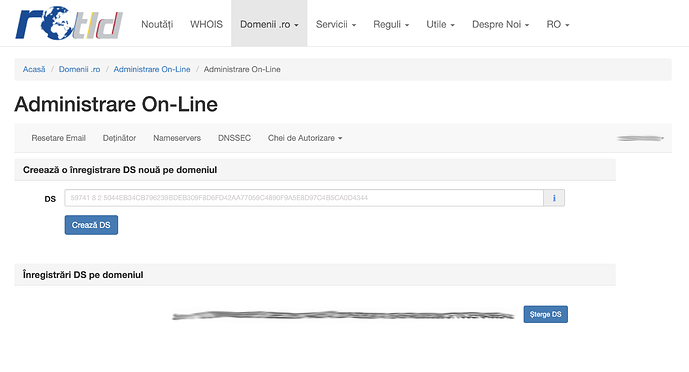Open Administrare On-Line breadcrumb link
Viewport: 689px width, 372px height.
[152, 69]
